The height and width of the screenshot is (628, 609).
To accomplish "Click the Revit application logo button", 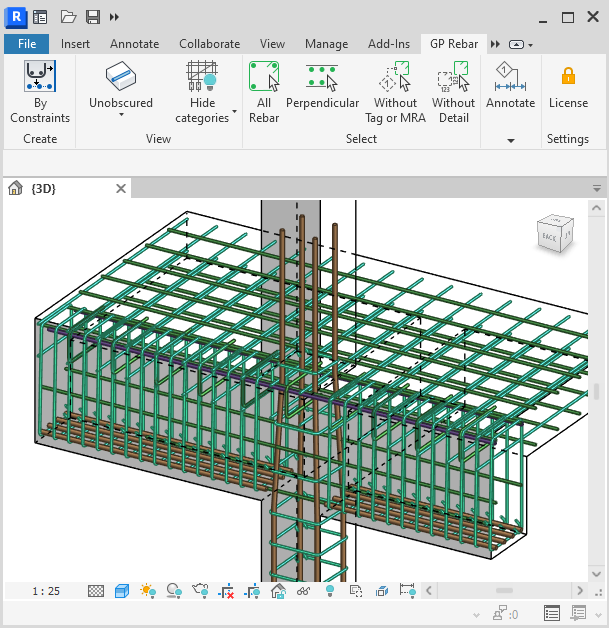I will [16, 17].
